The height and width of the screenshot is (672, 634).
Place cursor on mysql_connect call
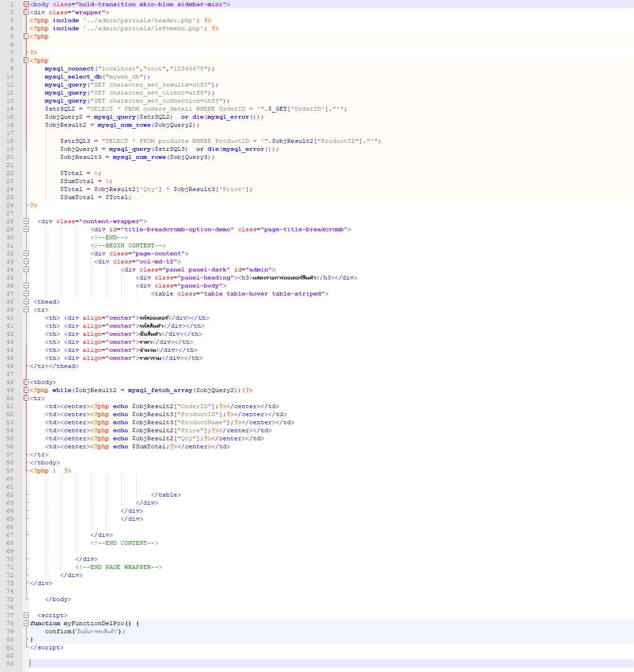pyautogui.click(x=130, y=69)
